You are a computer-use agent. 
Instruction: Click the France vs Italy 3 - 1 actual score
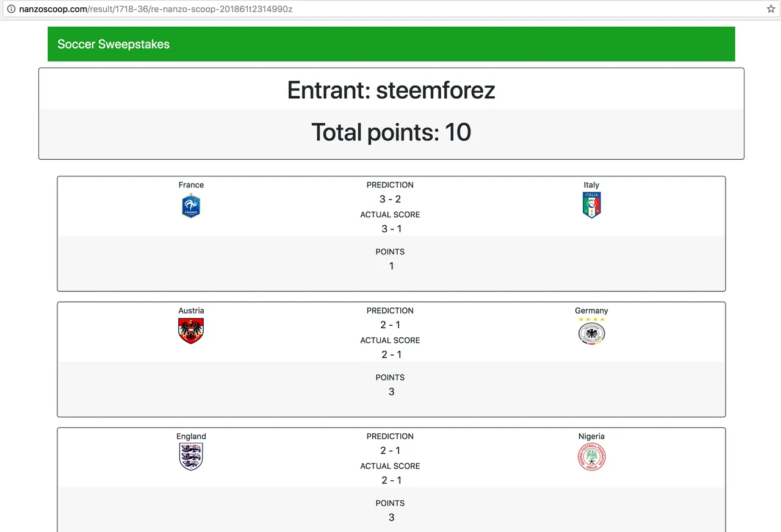[390, 229]
